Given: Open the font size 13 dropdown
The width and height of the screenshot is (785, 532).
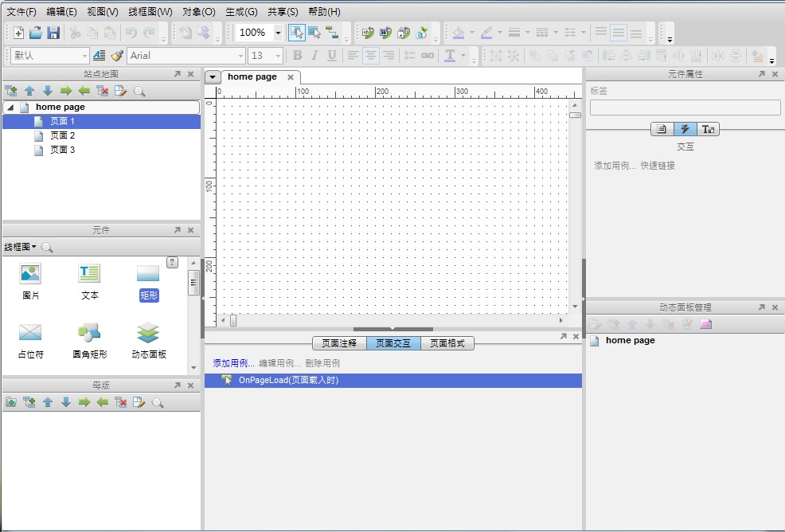Looking at the screenshot, I should pyautogui.click(x=279, y=56).
